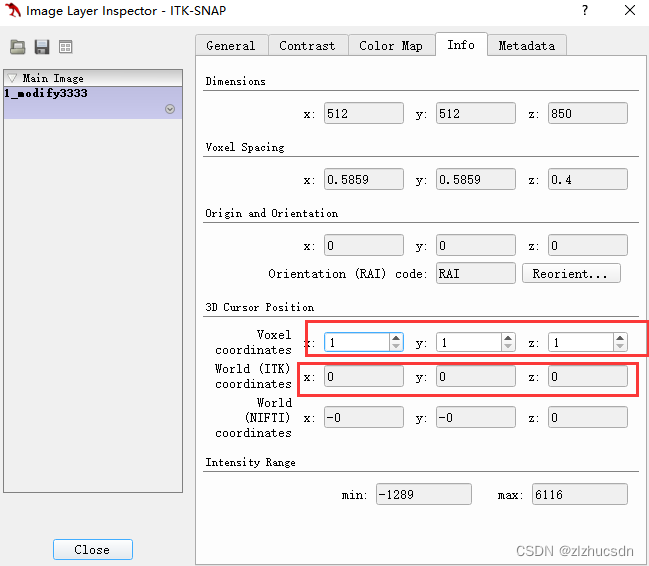Switch to the Color Map tab
649x566 pixels.
[391, 45]
